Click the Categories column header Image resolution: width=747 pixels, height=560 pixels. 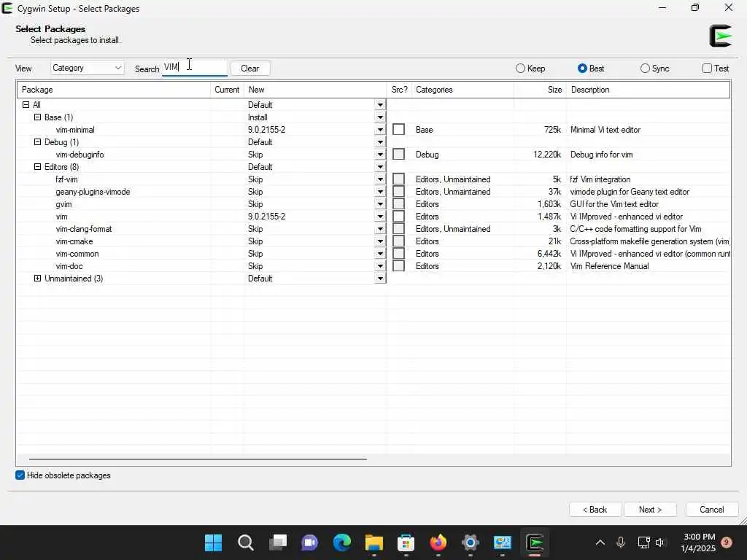pos(462,90)
